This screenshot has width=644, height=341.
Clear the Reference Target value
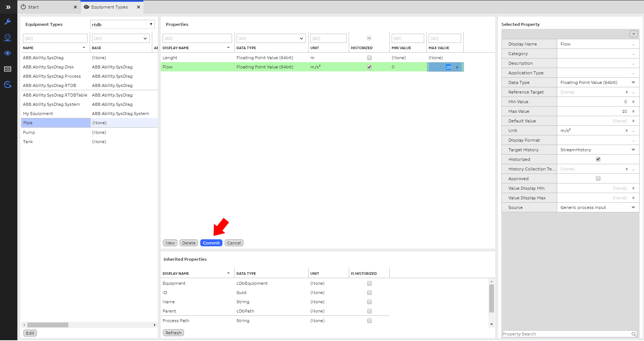(x=627, y=92)
